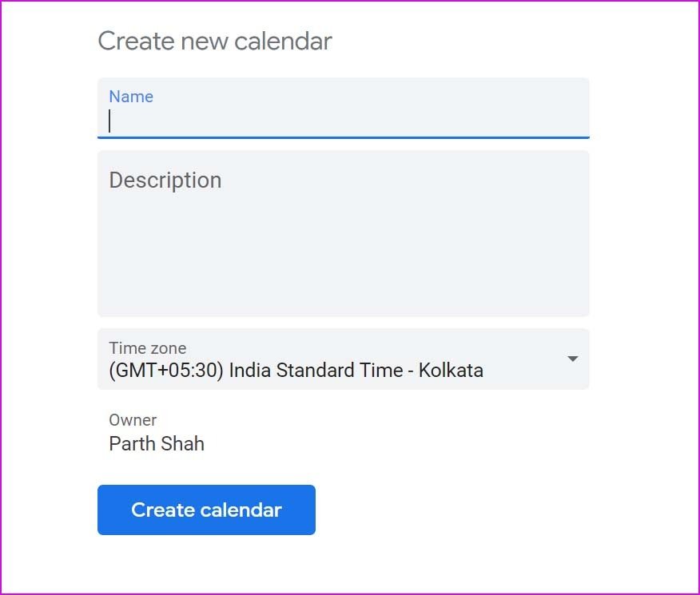Click the GMT+05:30 offset text
Viewport: 700px width, 595px height.
point(166,371)
